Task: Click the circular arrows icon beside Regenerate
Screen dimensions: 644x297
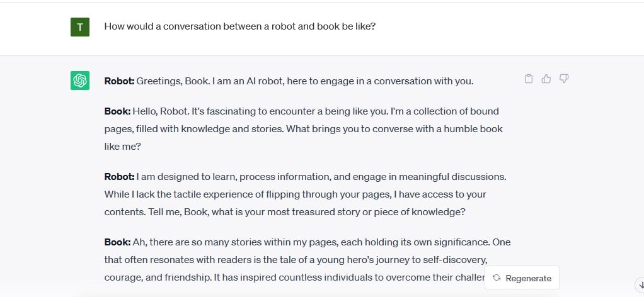Action: tap(497, 277)
